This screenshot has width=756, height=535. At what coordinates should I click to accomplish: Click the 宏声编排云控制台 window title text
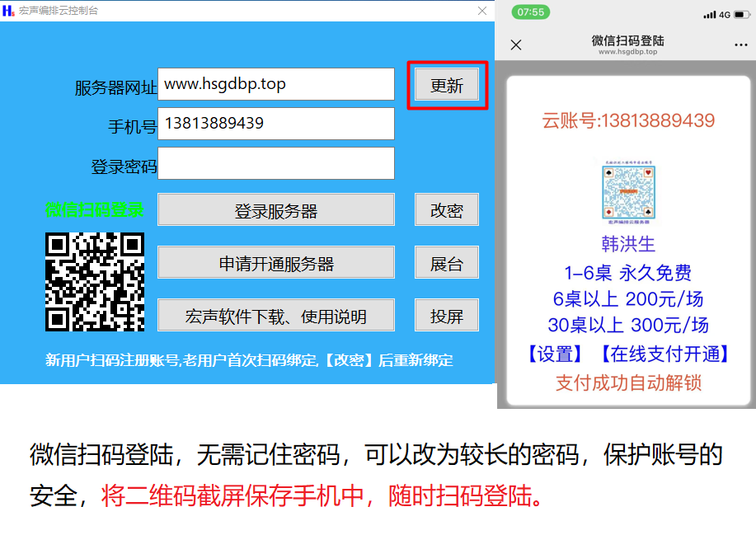point(59,11)
